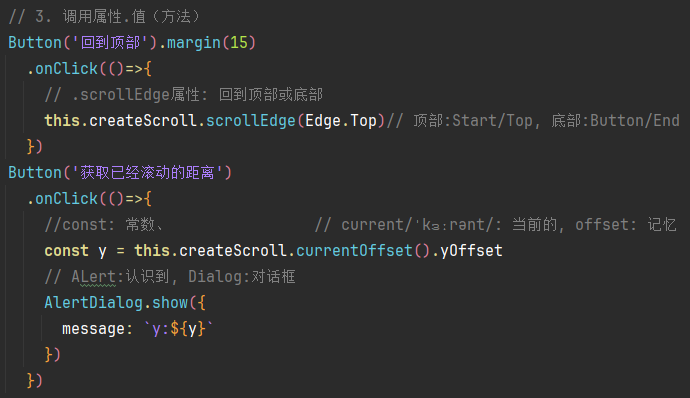Click the const keyword before y
690x398 pixels.
(66, 251)
